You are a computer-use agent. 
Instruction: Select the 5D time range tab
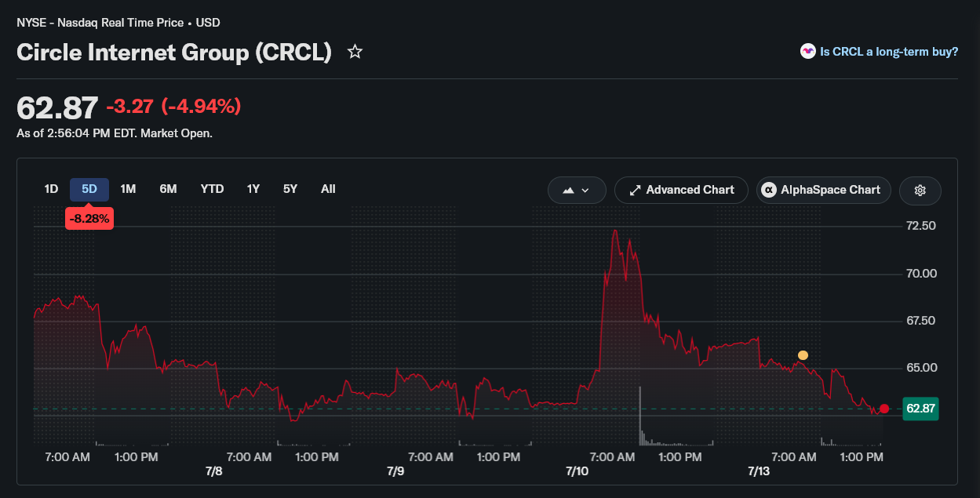(x=89, y=189)
